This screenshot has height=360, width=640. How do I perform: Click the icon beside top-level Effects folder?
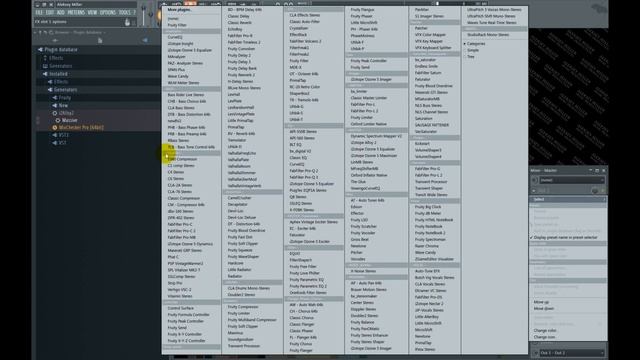pos(45,58)
